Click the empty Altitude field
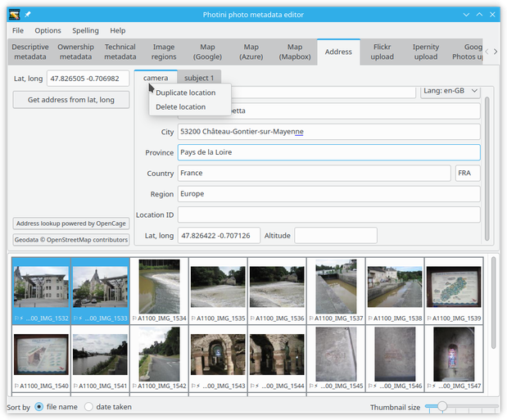The height and width of the screenshot is (420, 507). point(336,236)
